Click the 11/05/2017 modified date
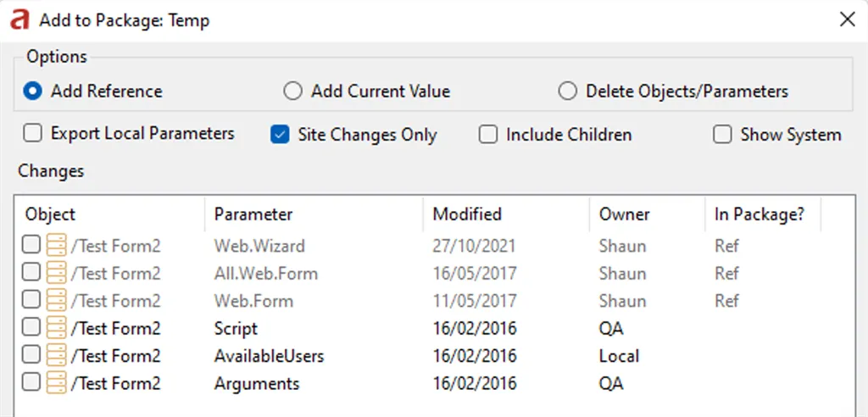The width and height of the screenshot is (868, 417). [x=475, y=301]
